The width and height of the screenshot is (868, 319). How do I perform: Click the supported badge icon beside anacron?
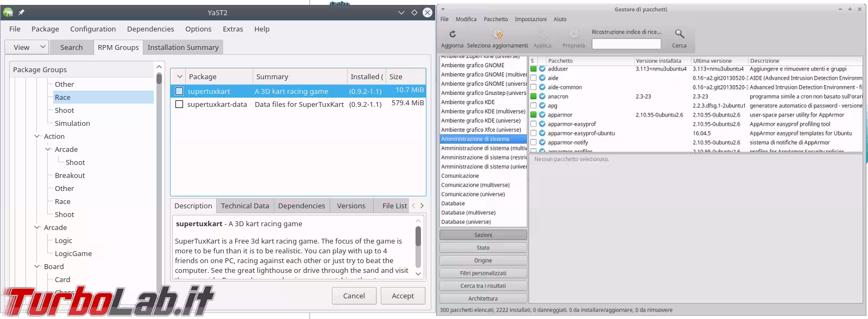tap(542, 97)
